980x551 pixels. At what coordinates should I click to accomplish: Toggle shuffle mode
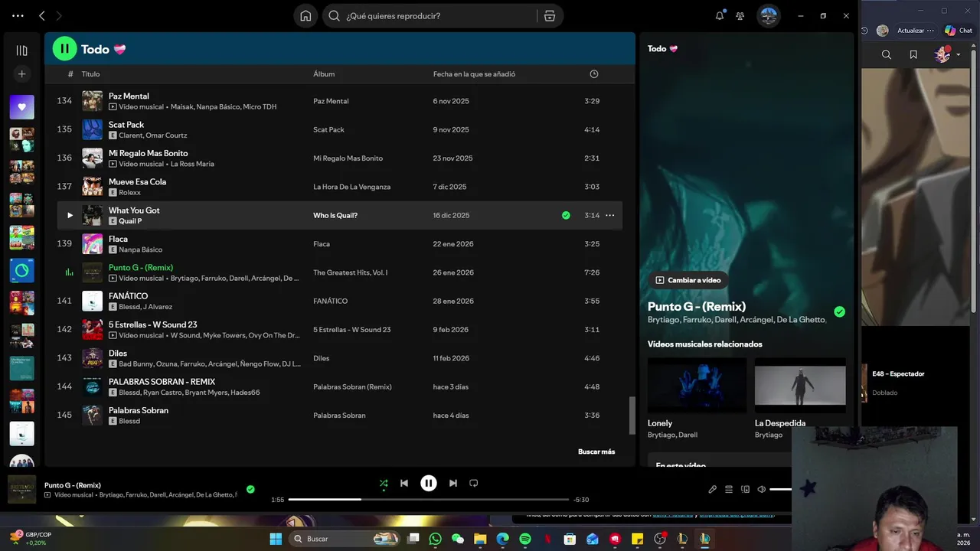tap(384, 483)
